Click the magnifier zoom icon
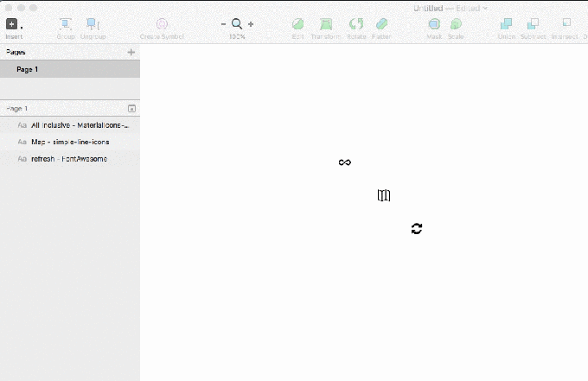The image size is (588, 381). 237,24
